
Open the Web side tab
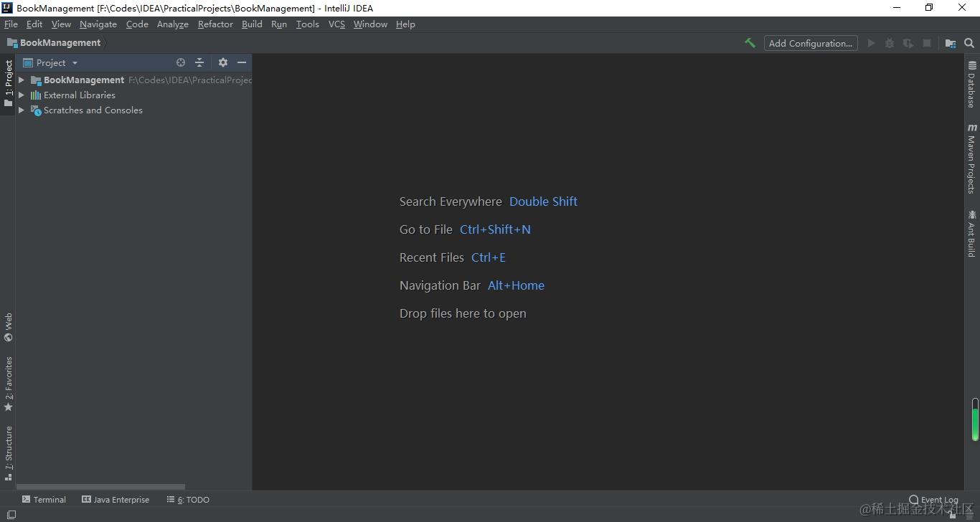pos(8,327)
